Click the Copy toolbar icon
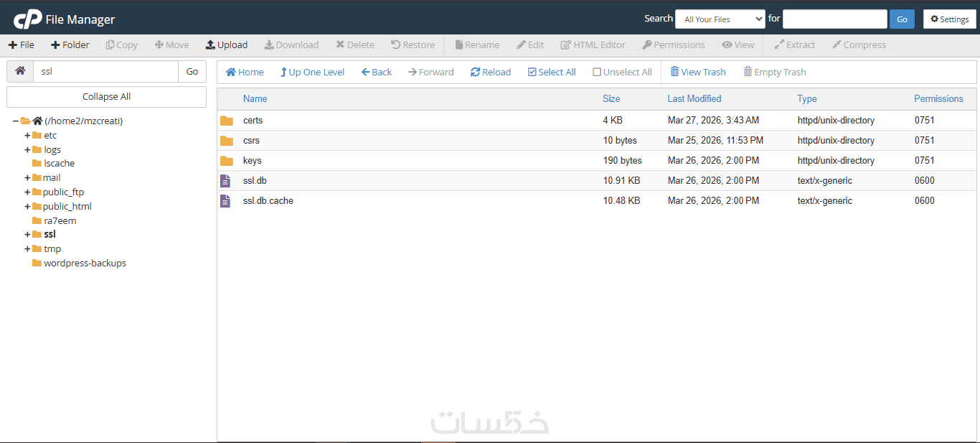 110,45
